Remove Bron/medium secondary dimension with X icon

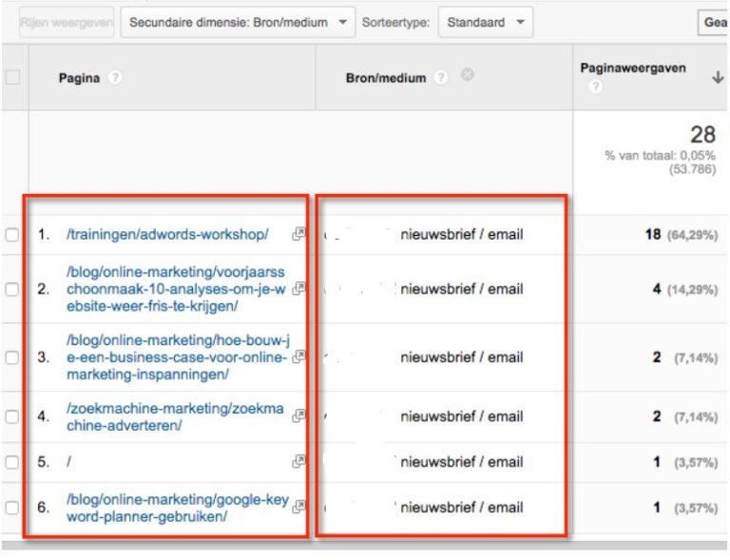[467, 77]
